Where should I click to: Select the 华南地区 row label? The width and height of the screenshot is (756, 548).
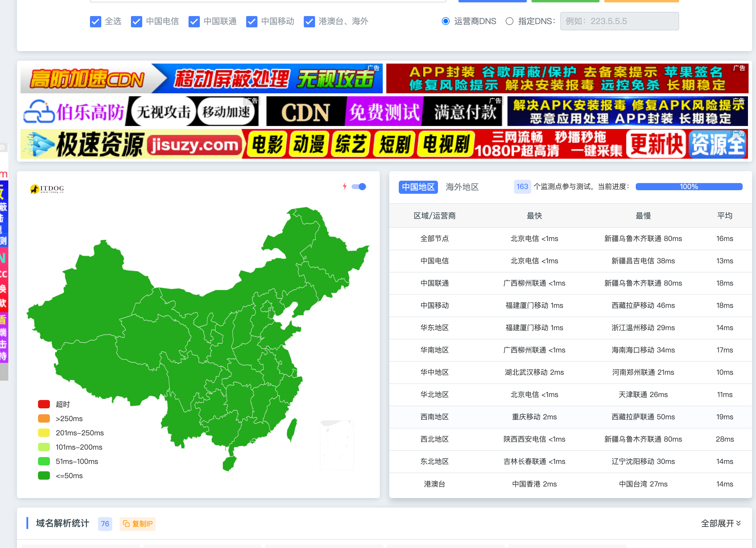pyautogui.click(x=434, y=350)
